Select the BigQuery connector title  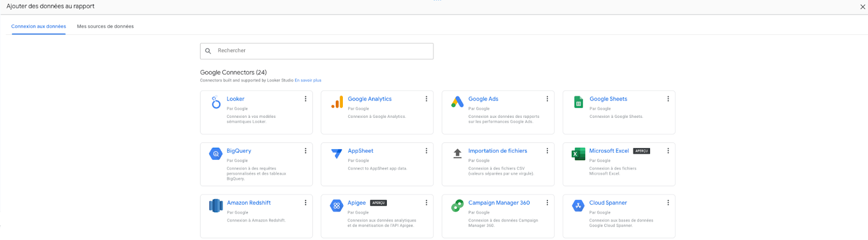click(x=239, y=151)
